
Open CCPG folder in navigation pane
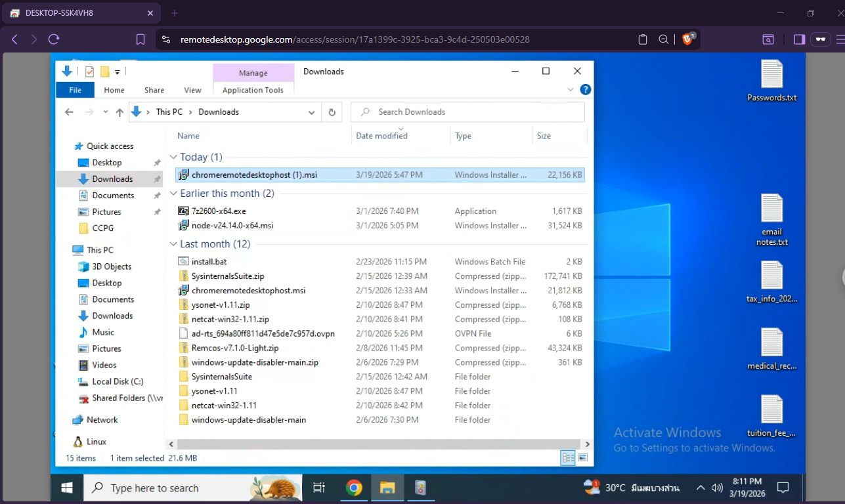tap(102, 228)
